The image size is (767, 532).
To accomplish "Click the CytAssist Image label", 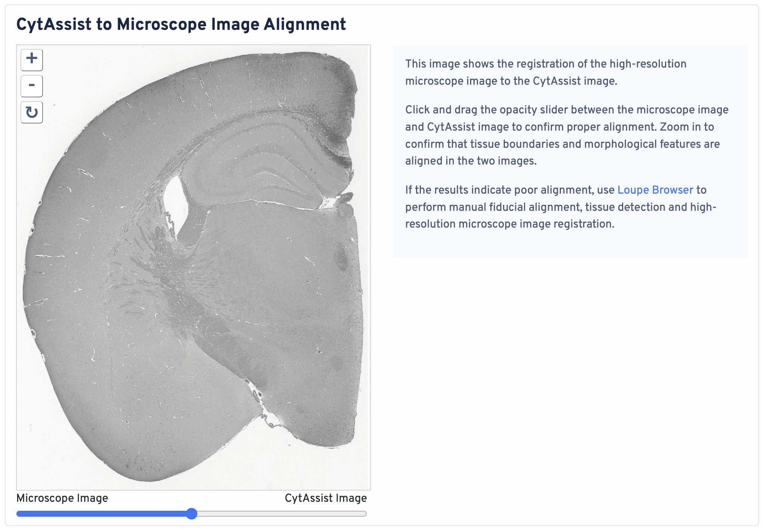I will click(x=326, y=498).
